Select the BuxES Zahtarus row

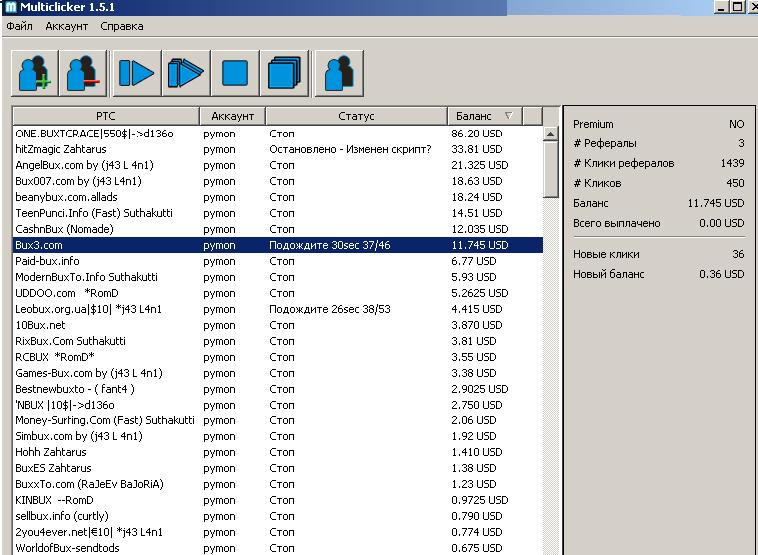(278, 467)
